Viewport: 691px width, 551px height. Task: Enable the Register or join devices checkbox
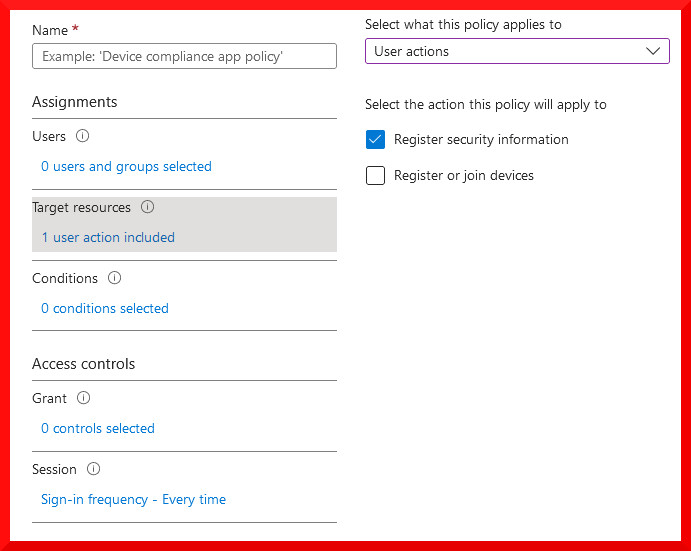(376, 176)
